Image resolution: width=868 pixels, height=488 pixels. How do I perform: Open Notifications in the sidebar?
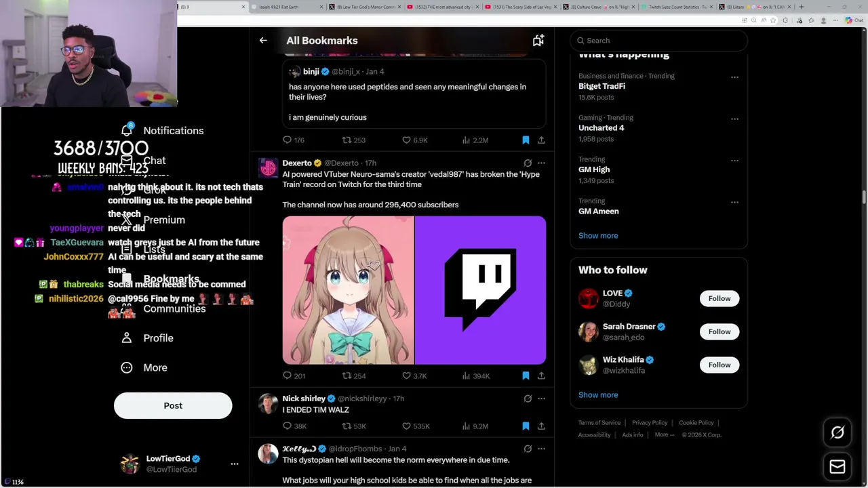[162, 131]
